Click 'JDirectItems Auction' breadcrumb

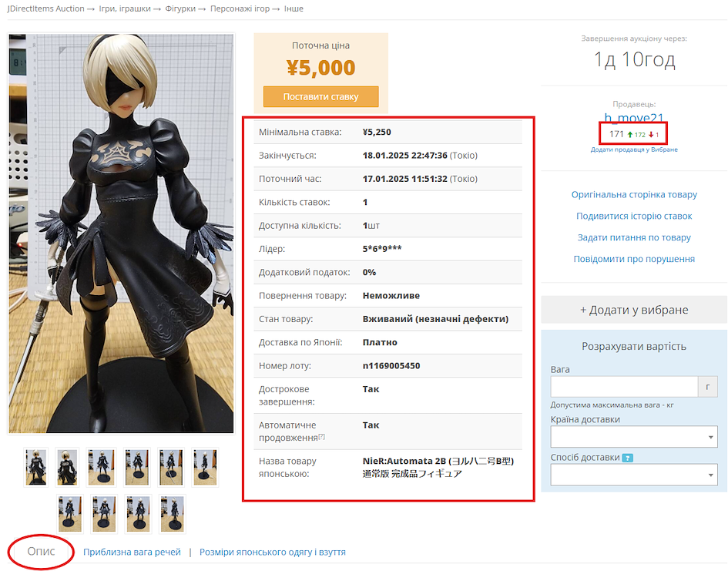pos(45,8)
